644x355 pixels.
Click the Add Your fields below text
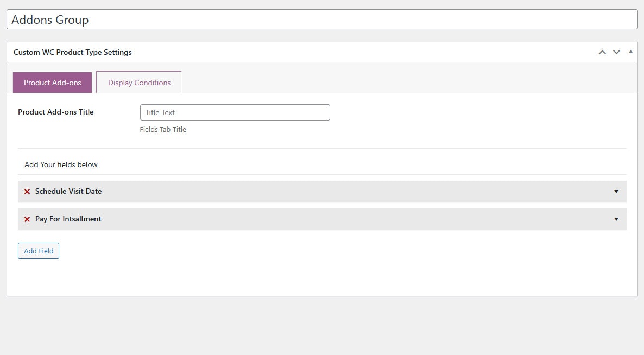tap(61, 164)
